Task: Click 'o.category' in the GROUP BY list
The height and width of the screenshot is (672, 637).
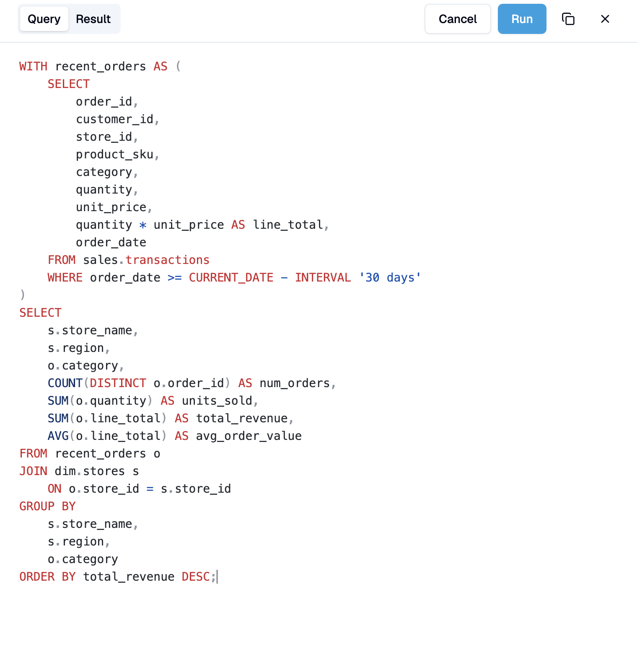Action: [x=83, y=559]
